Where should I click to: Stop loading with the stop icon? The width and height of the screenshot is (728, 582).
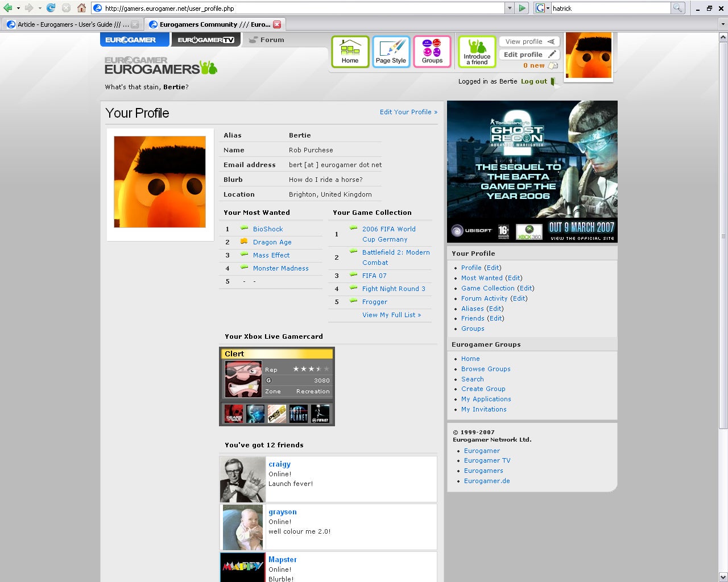coord(66,8)
